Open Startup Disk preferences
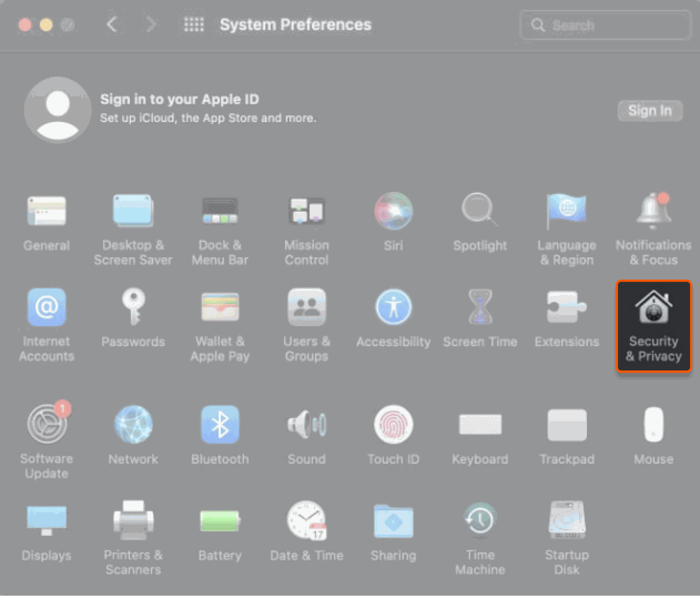The height and width of the screenshot is (596, 700). [567, 539]
